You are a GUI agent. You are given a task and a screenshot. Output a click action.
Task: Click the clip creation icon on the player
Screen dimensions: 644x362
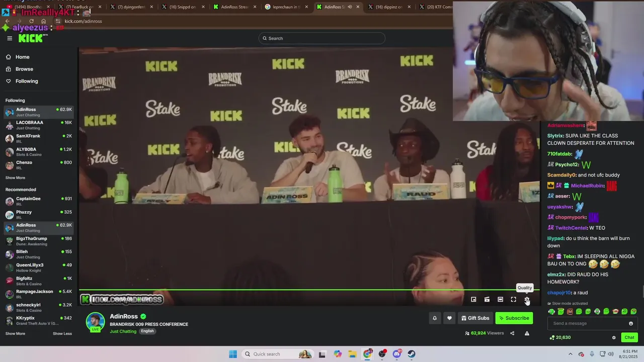487,299
